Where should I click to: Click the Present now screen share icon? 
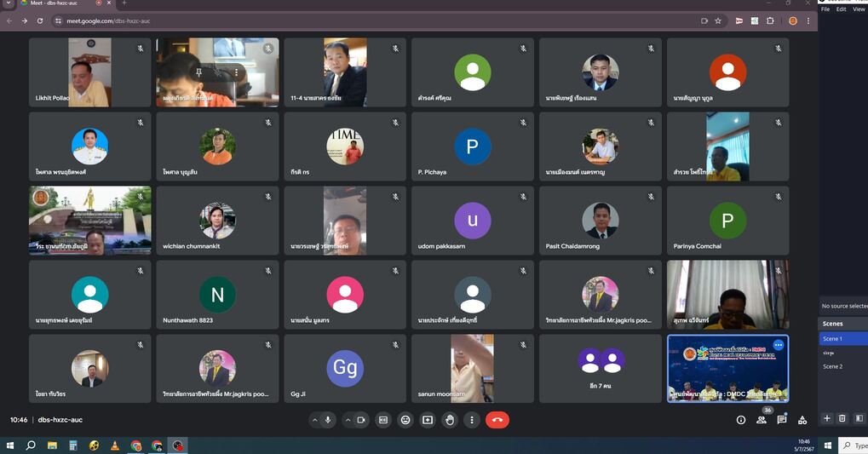click(x=428, y=420)
